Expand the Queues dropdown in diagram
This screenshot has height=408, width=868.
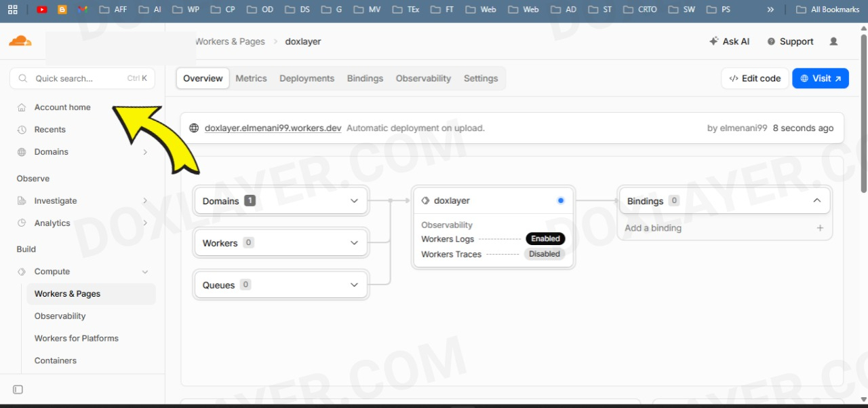click(354, 285)
